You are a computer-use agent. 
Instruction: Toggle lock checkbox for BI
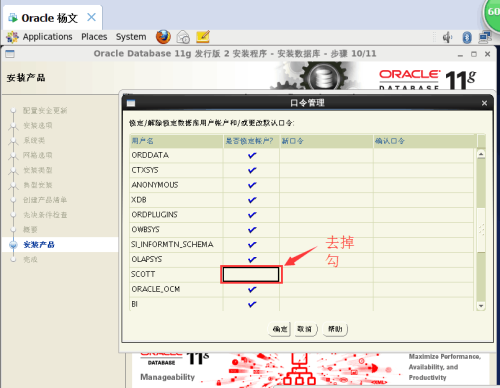click(x=252, y=304)
